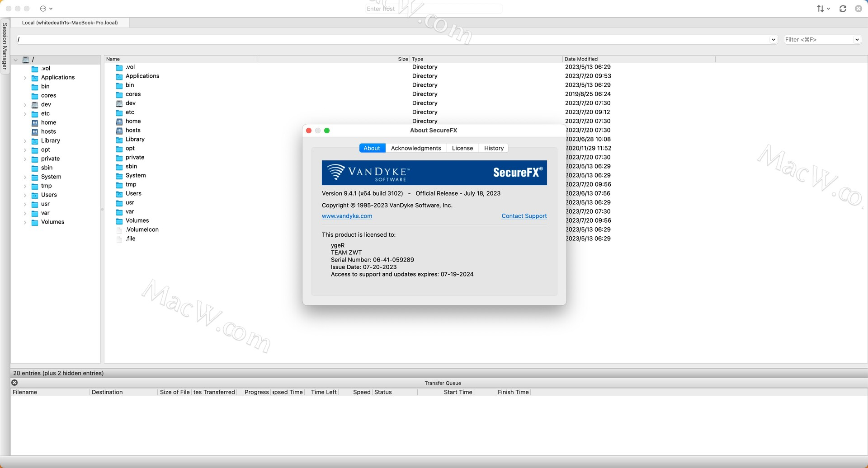The image size is (868, 468).
Task: Expand the dev node in left tree
Action: coord(25,105)
